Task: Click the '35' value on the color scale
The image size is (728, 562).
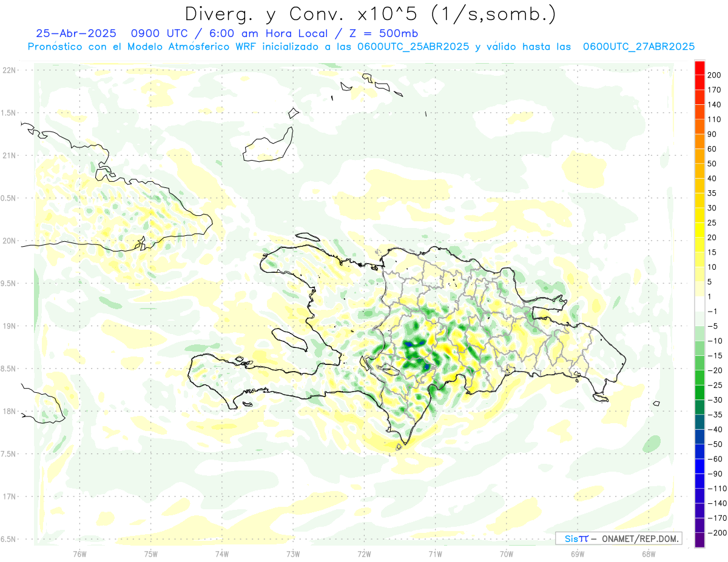Action: click(713, 193)
